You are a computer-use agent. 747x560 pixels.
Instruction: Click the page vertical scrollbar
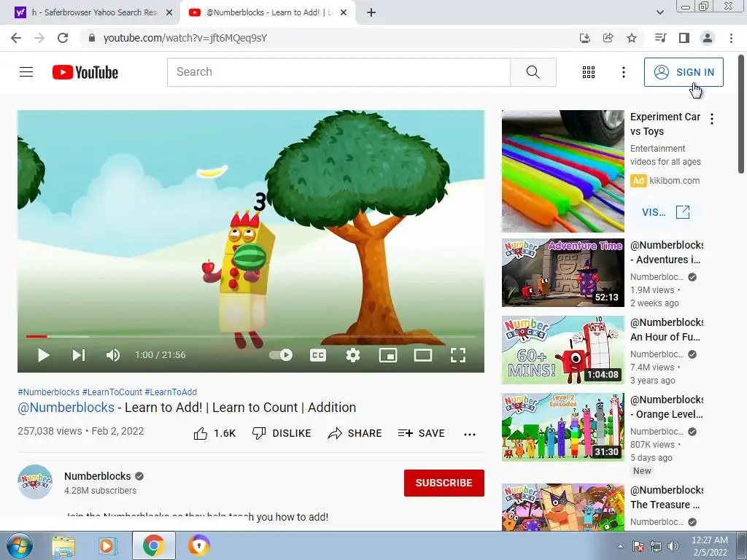tap(742, 114)
